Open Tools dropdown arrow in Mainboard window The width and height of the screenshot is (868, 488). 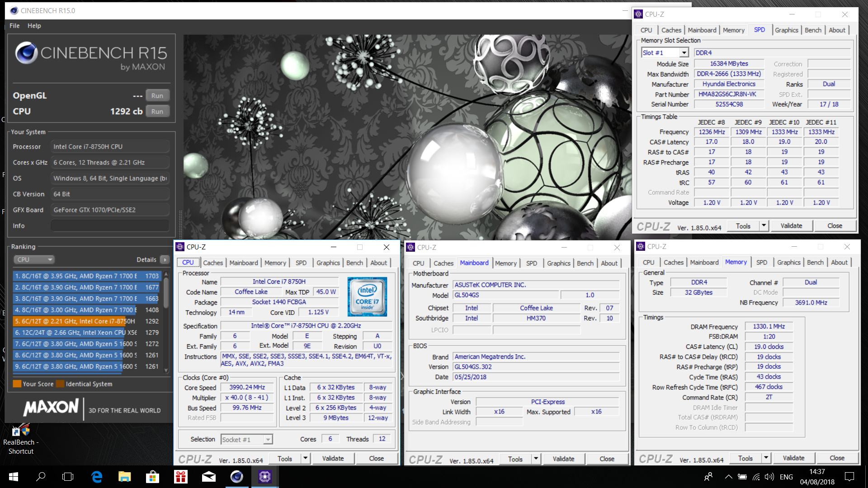point(536,459)
